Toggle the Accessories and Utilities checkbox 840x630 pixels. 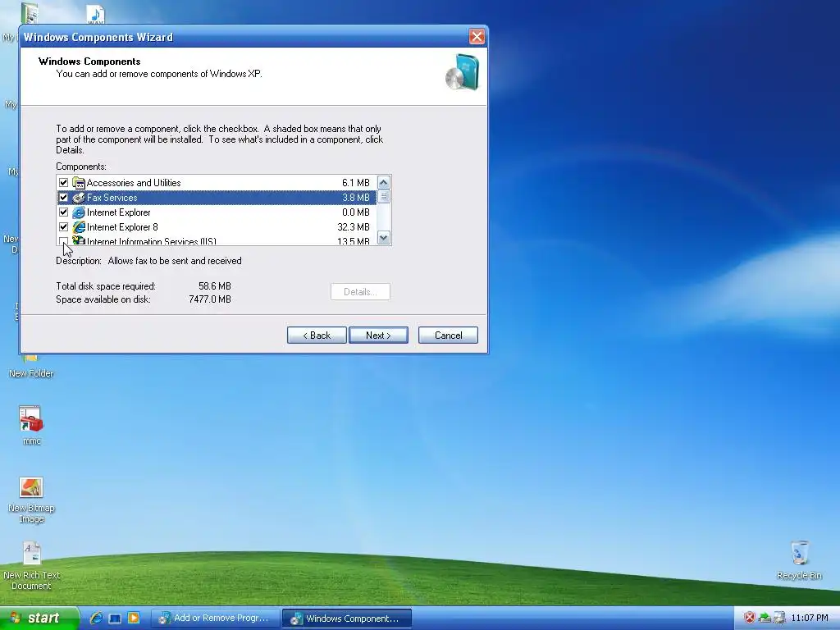tap(63, 183)
